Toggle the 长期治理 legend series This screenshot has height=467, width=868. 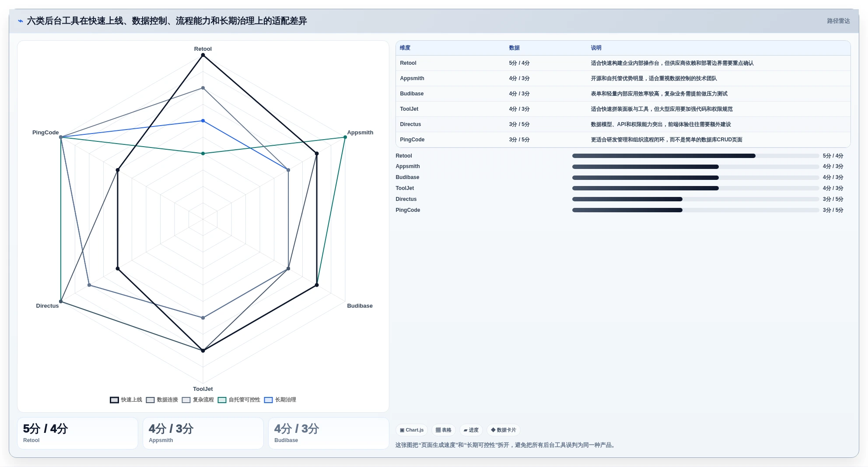coord(280,400)
